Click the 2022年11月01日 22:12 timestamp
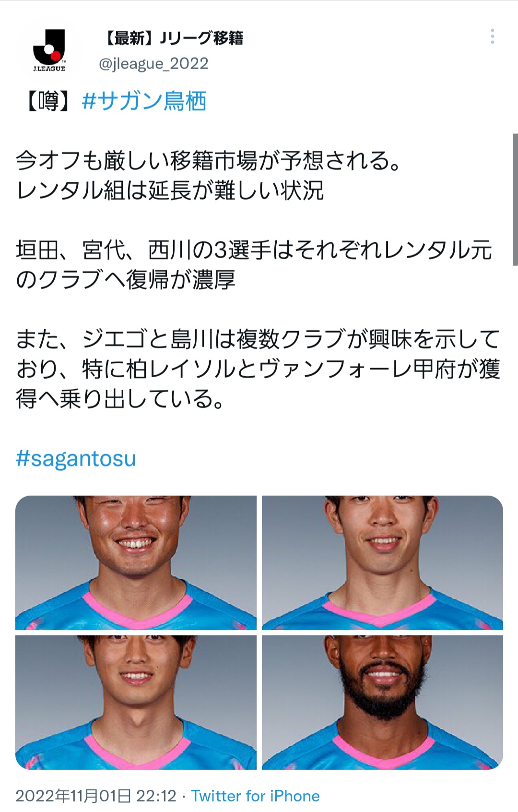The width and height of the screenshot is (518, 812). coord(96,796)
